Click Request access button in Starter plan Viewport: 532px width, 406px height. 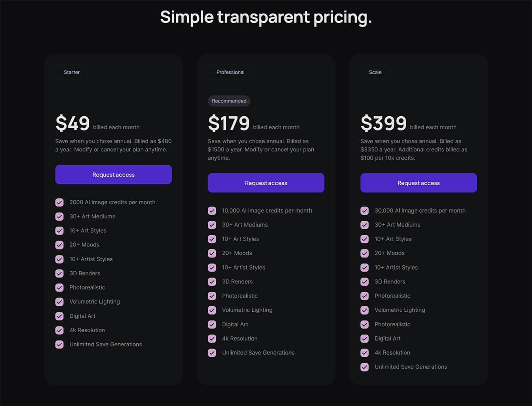pyautogui.click(x=113, y=175)
